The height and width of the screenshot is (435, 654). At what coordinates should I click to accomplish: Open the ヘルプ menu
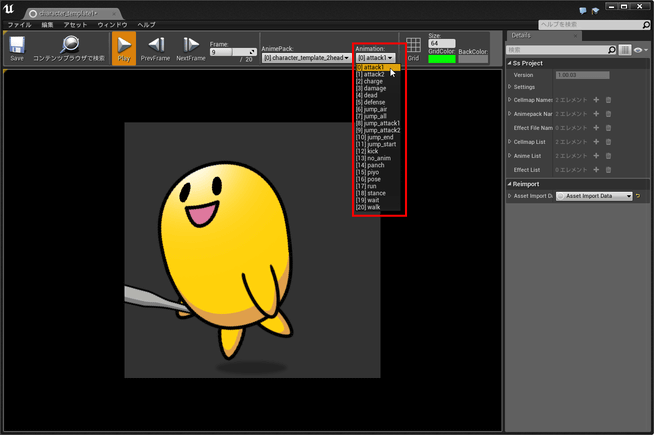(146, 25)
